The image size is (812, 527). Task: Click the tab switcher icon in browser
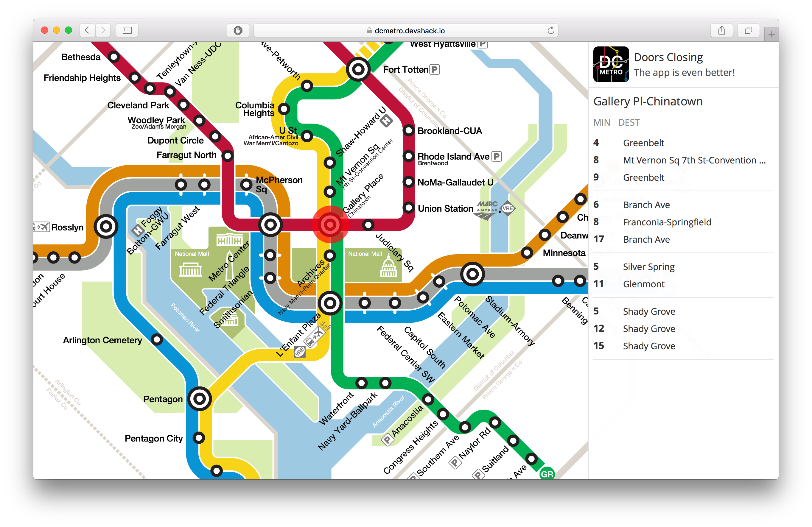click(x=749, y=28)
